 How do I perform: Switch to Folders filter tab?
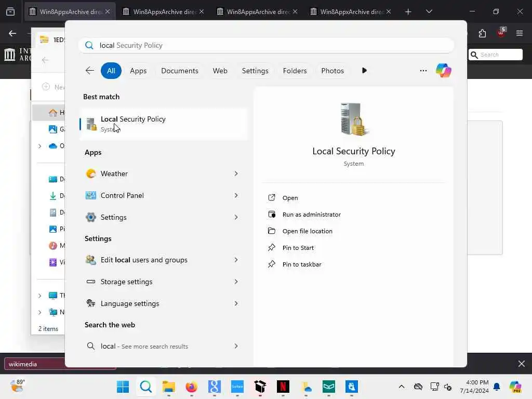tap(295, 71)
